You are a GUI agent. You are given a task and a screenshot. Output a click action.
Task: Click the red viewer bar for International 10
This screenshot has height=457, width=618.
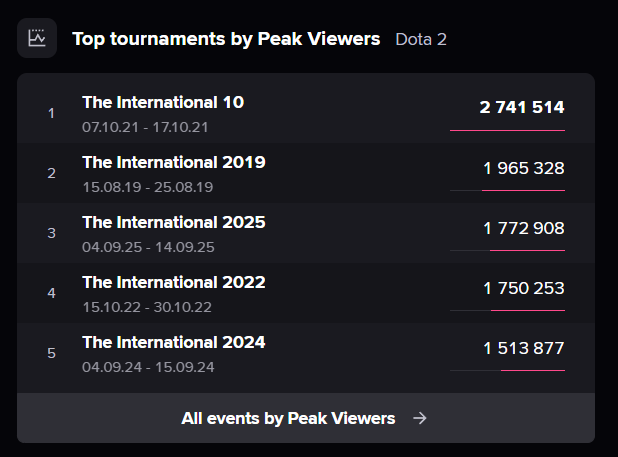click(507, 130)
